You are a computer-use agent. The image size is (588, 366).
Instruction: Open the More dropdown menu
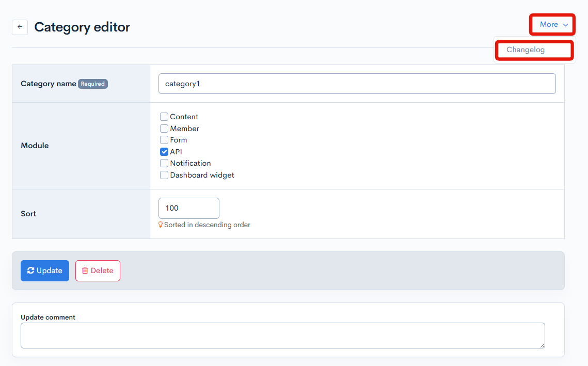click(x=552, y=25)
